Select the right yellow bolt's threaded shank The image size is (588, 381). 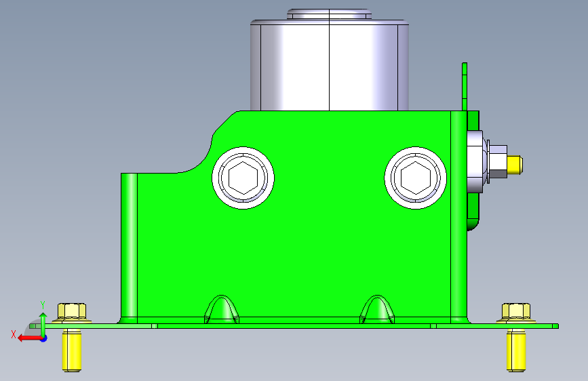pyautogui.click(x=516, y=350)
